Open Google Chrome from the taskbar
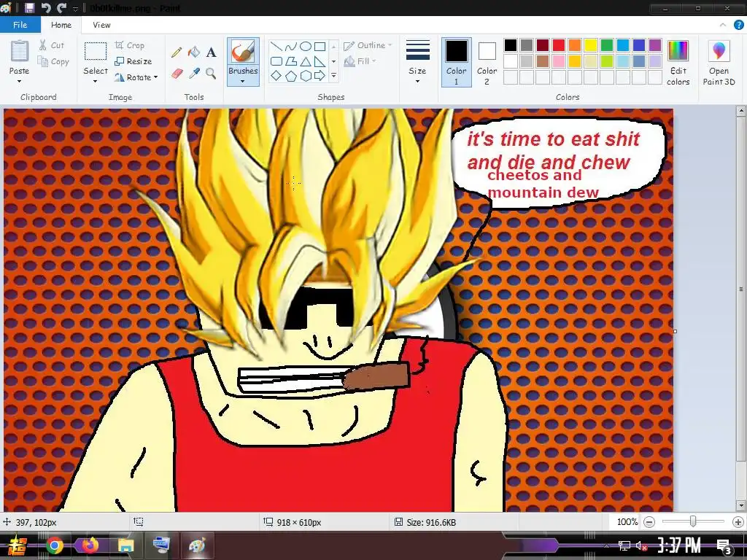The width and height of the screenshot is (747, 560). point(54,545)
